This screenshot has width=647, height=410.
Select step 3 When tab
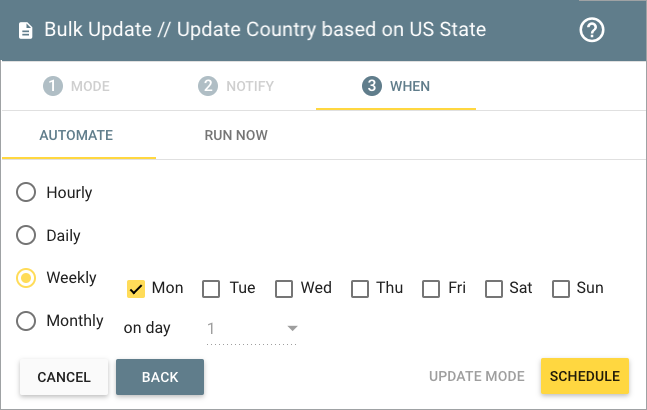click(x=396, y=86)
